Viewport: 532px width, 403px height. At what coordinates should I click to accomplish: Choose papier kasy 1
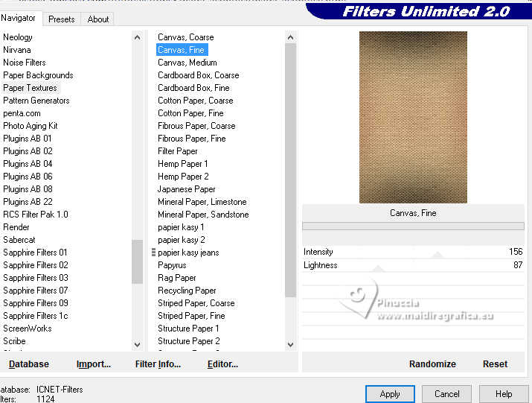181,227
